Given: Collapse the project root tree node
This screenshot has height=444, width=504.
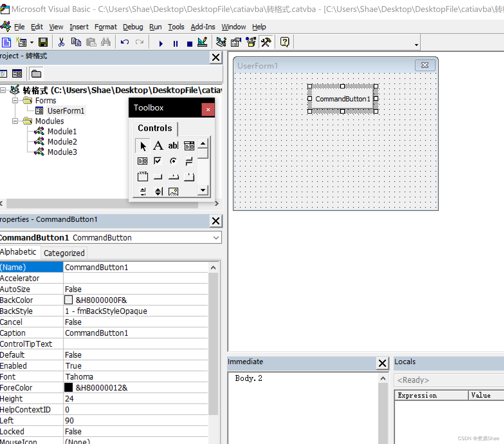Looking at the screenshot, I should pos(3,90).
